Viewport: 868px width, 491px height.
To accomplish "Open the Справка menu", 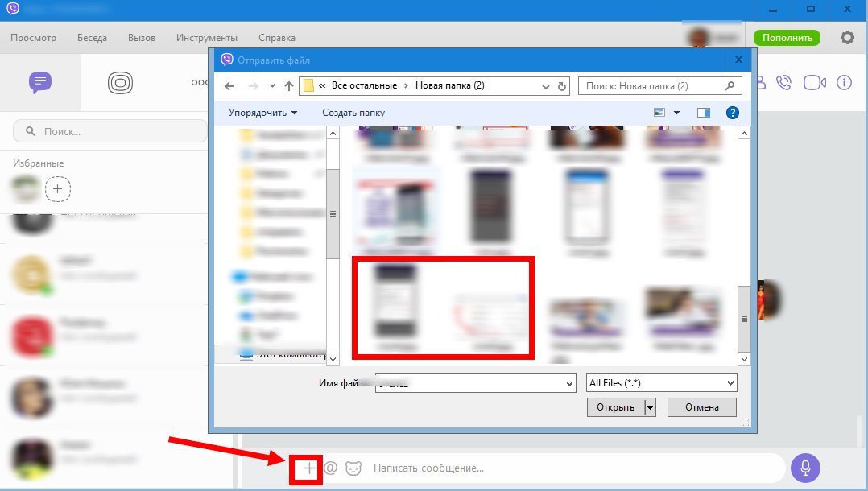I will (276, 38).
